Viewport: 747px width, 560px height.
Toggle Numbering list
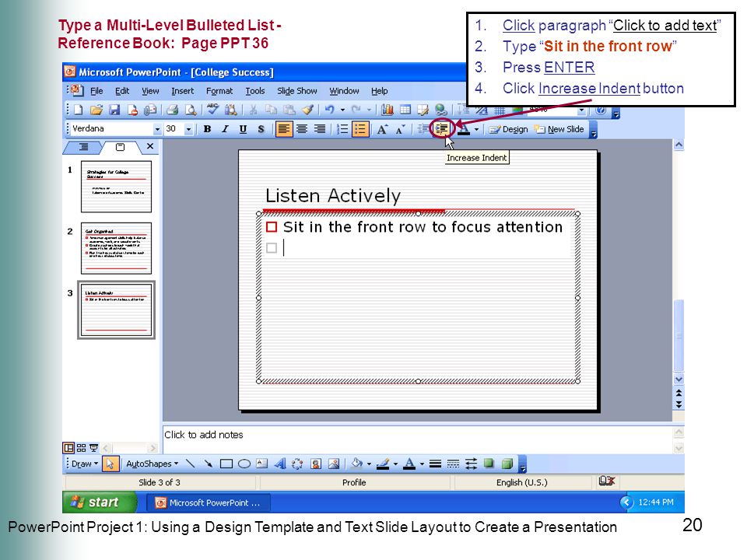[x=342, y=129]
